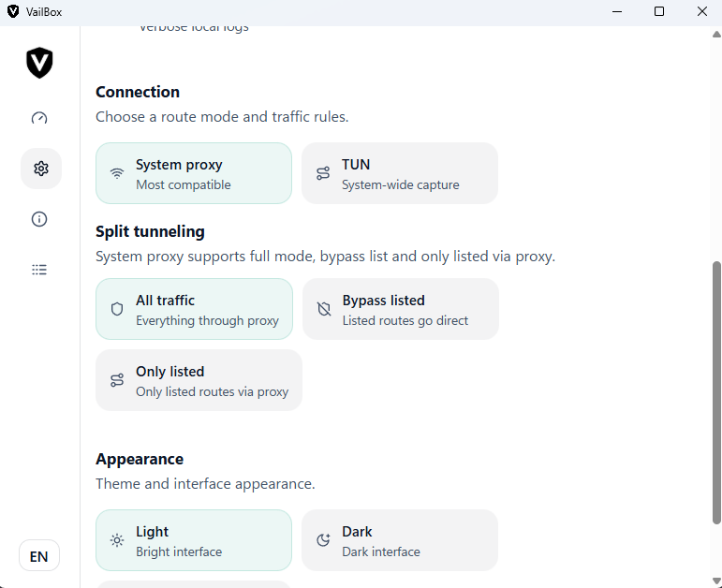Choose All traffic split tunneling option
Viewport: 722px width, 588px height.
pyautogui.click(x=195, y=309)
